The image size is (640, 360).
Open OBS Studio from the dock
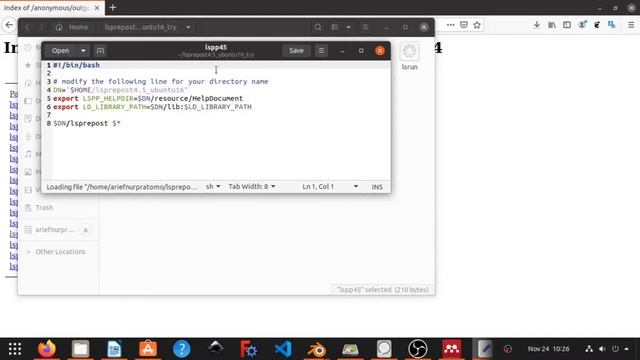418,349
